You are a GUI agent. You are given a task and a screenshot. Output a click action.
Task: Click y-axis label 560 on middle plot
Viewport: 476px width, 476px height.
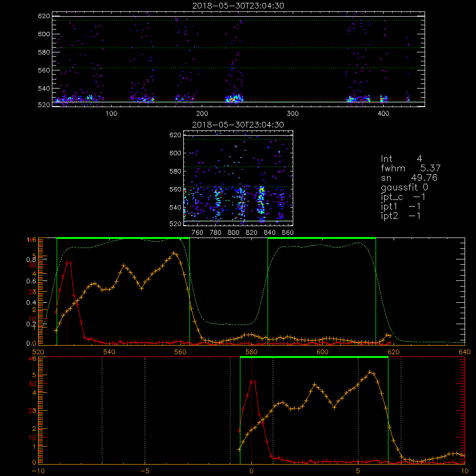click(x=176, y=189)
